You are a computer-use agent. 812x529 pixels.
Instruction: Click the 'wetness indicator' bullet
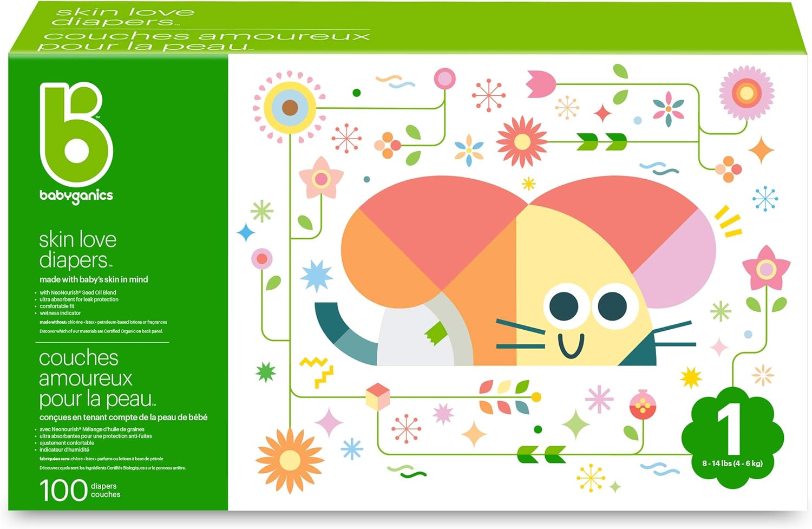(x=60, y=313)
